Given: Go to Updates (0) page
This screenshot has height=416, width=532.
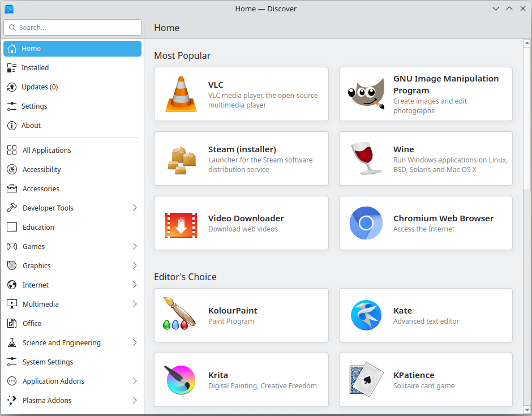Looking at the screenshot, I should [x=72, y=87].
